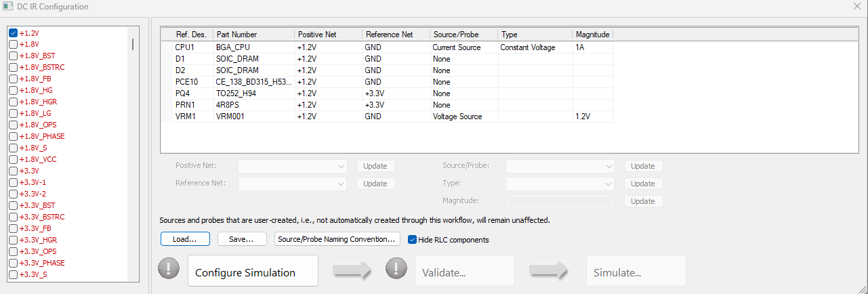Click arrow between Validate and Simulate
This screenshot has height=294, width=868.
point(550,271)
